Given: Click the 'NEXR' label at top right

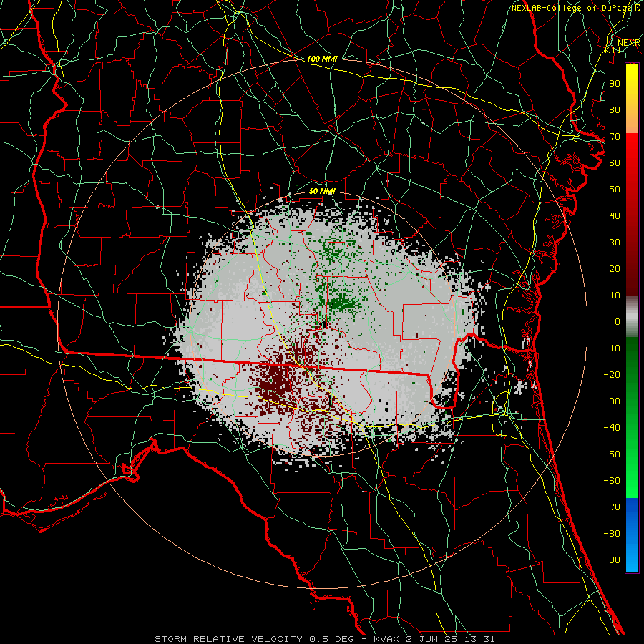Looking at the screenshot, I should point(629,43).
